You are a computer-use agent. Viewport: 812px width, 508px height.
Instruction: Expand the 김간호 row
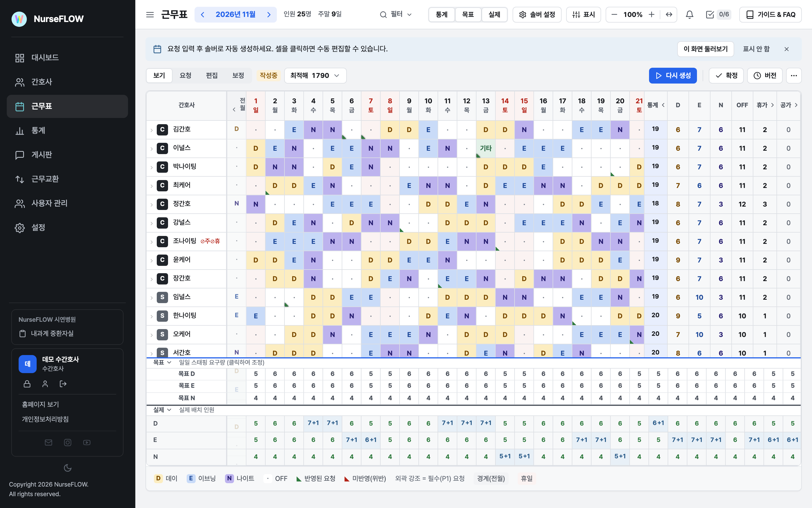(151, 130)
